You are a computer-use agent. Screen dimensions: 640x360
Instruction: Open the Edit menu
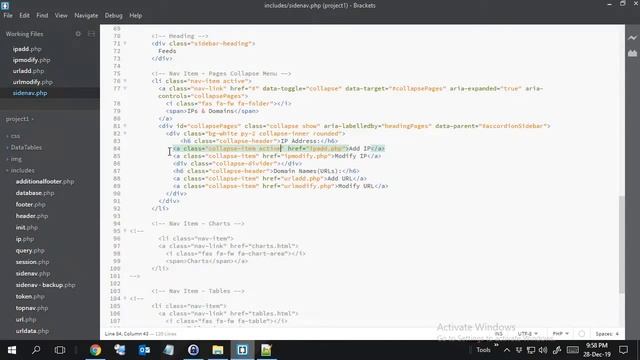coord(24,16)
